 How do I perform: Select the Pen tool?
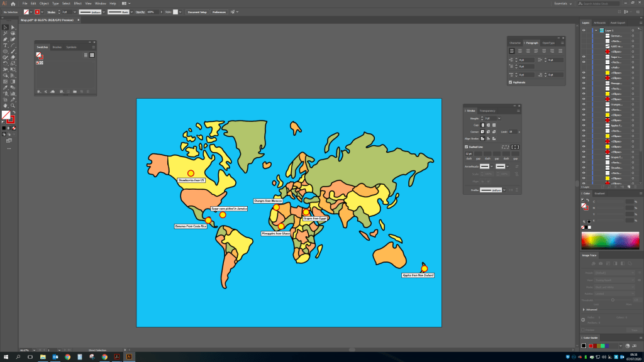[5, 39]
